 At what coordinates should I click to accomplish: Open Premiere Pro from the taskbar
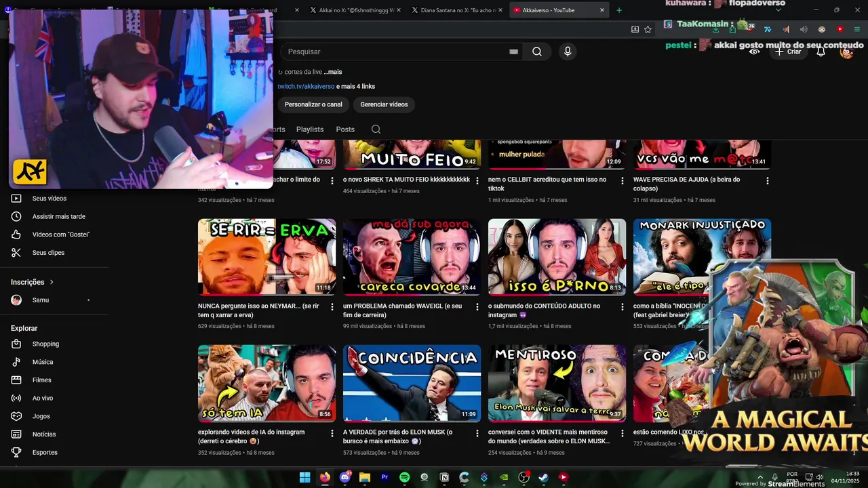click(x=384, y=477)
